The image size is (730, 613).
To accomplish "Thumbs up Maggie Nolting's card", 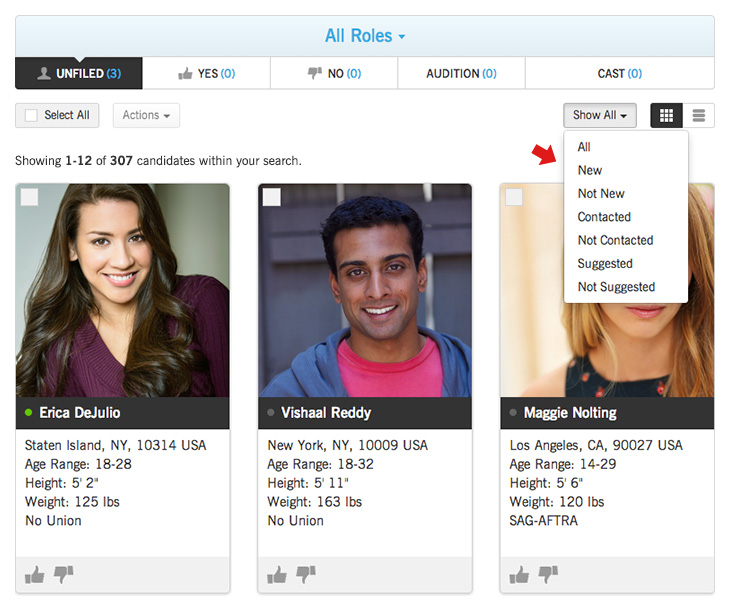I will (x=519, y=575).
